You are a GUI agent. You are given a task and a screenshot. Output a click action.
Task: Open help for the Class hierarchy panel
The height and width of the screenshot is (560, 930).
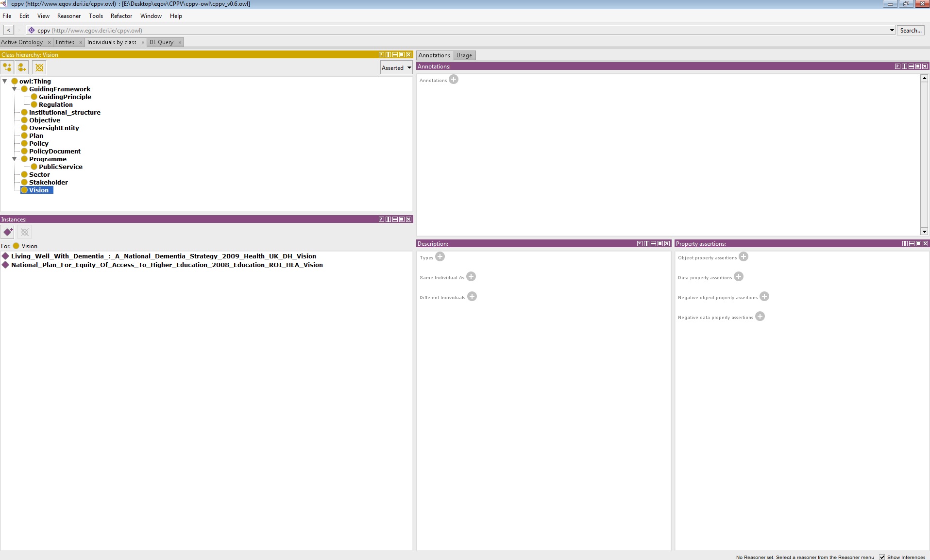(x=381, y=55)
